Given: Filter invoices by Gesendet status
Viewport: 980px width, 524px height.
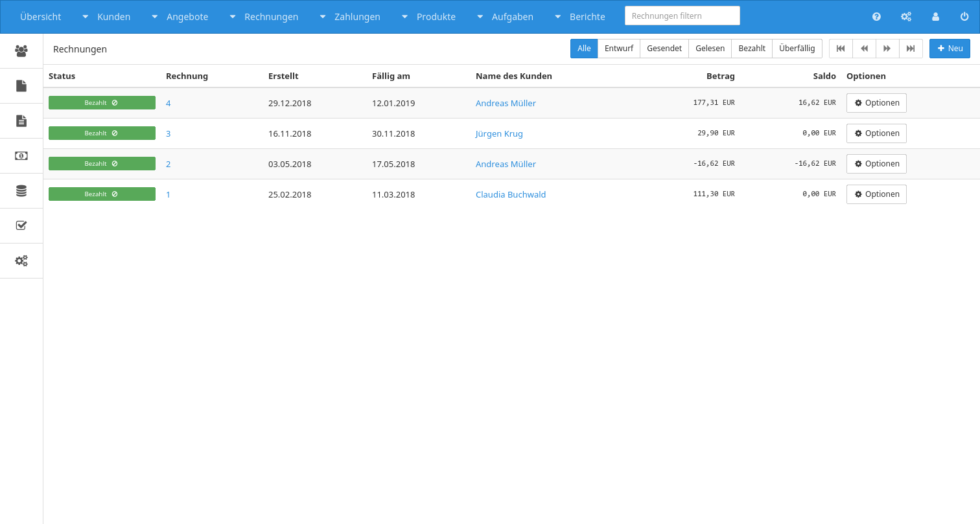Looking at the screenshot, I should click(x=664, y=49).
